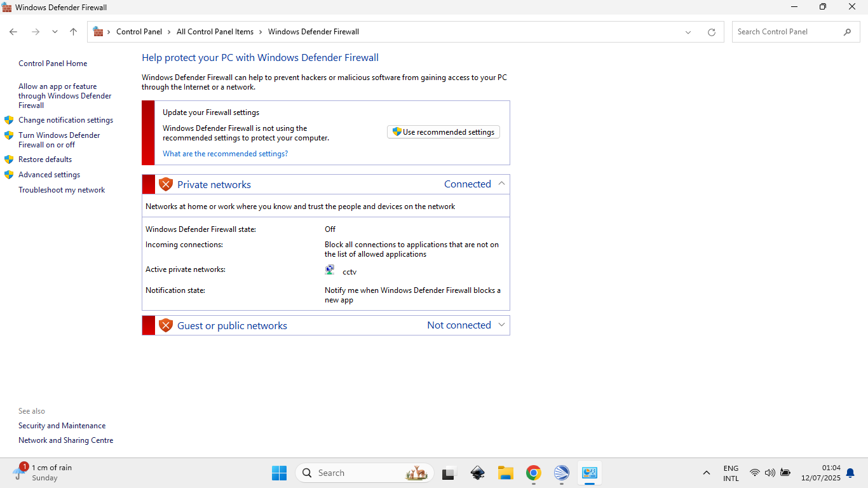Open File Explorer from the taskbar
The width and height of the screenshot is (868, 488).
coord(506,473)
